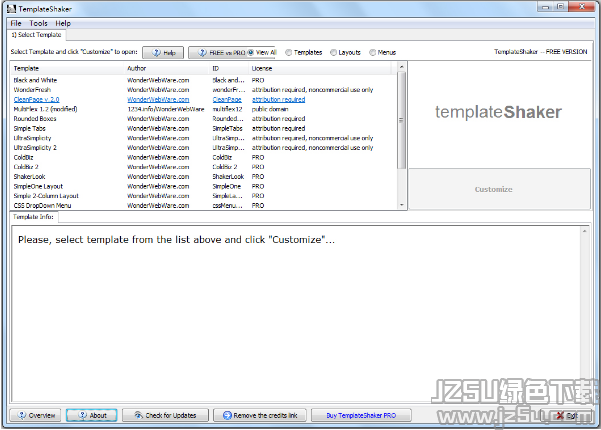
Task: Click the About button's question icon
Action: (82, 415)
